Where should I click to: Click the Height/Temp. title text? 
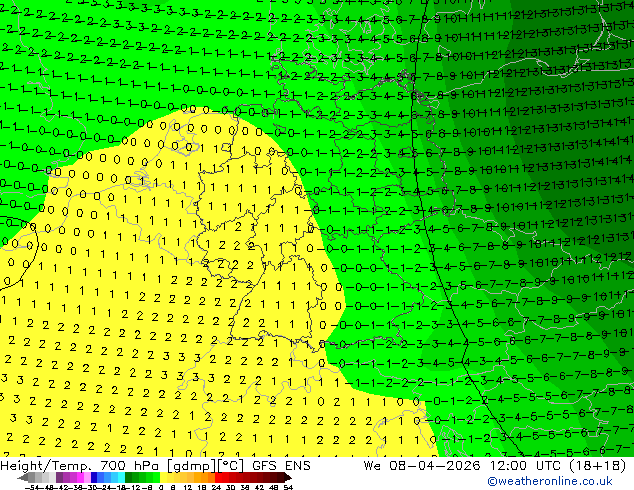coord(47,466)
